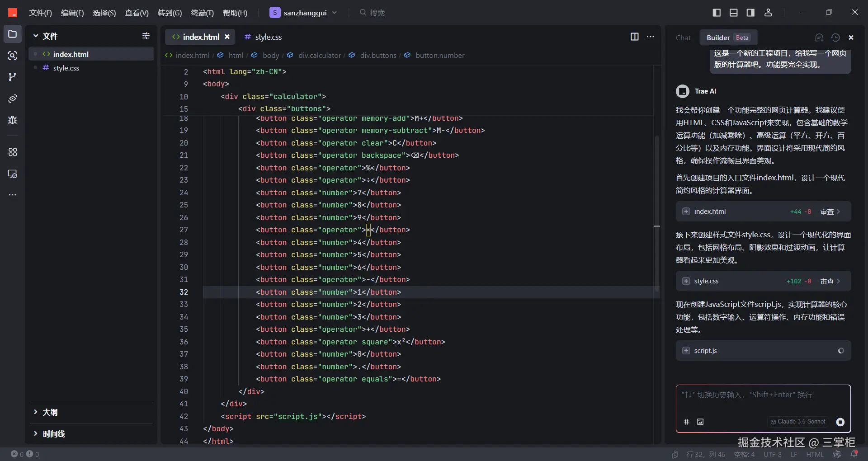Toggle the right AI sidebar visibility
Image resolution: width=868 pixels, height=461 pixels.
[x=750, y=13]
